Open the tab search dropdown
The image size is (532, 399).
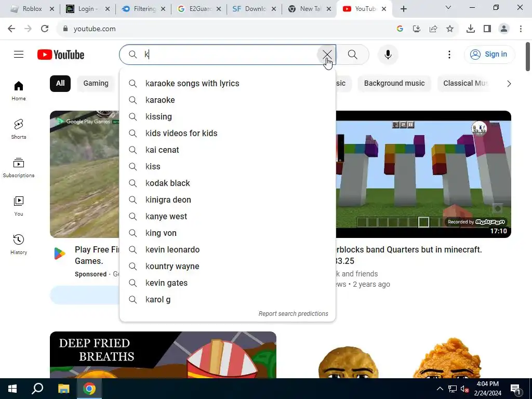point(448,7)
